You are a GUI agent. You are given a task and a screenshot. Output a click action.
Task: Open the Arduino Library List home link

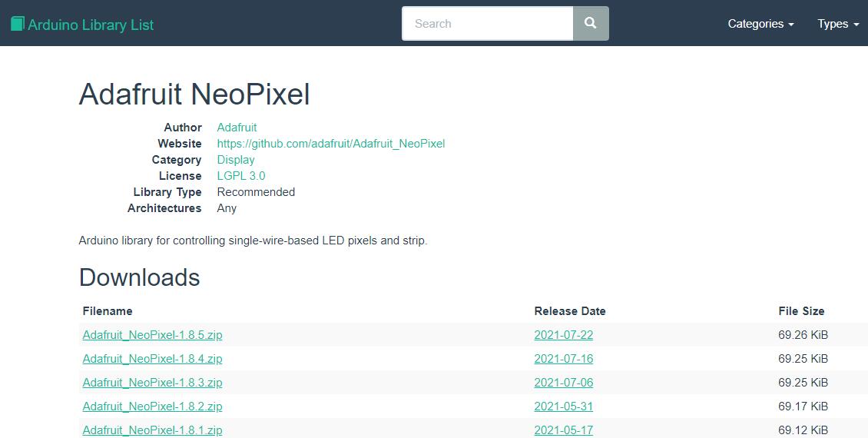click(x=82, y=25)
